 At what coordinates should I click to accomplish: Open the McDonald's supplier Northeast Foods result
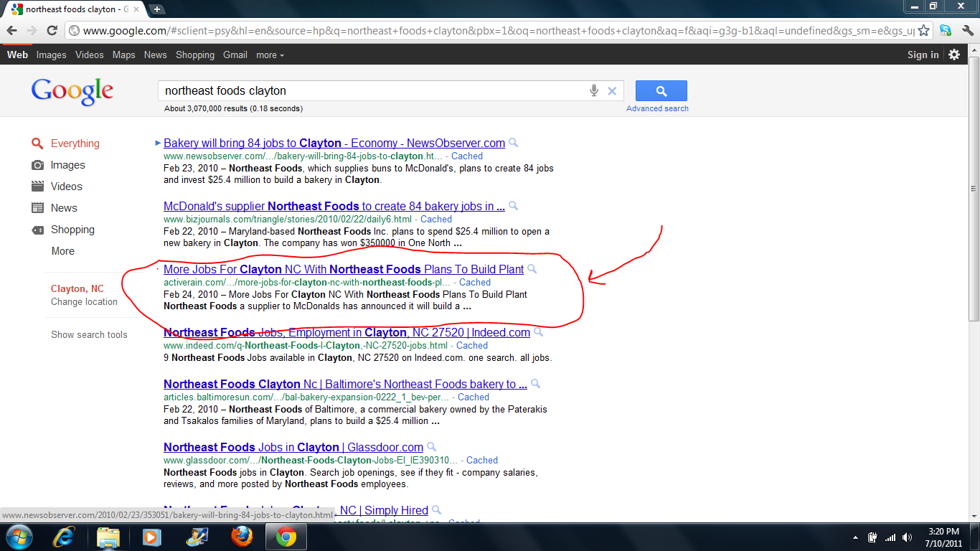pos(334,207)
